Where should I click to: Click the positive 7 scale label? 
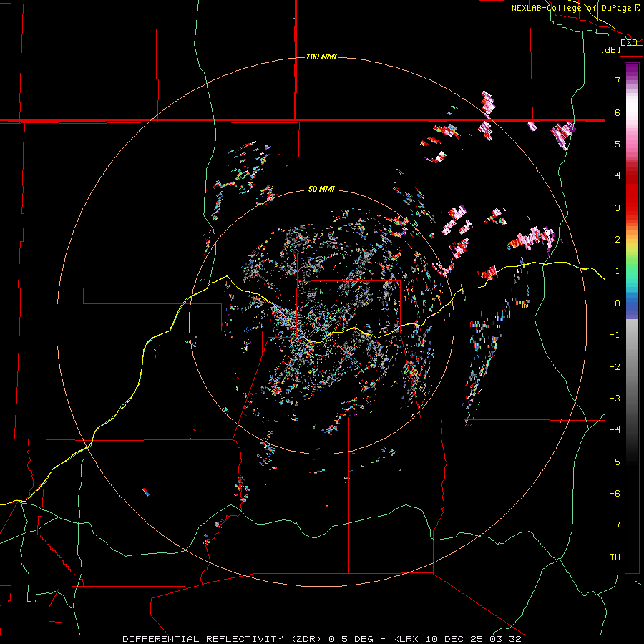[618, 80]
